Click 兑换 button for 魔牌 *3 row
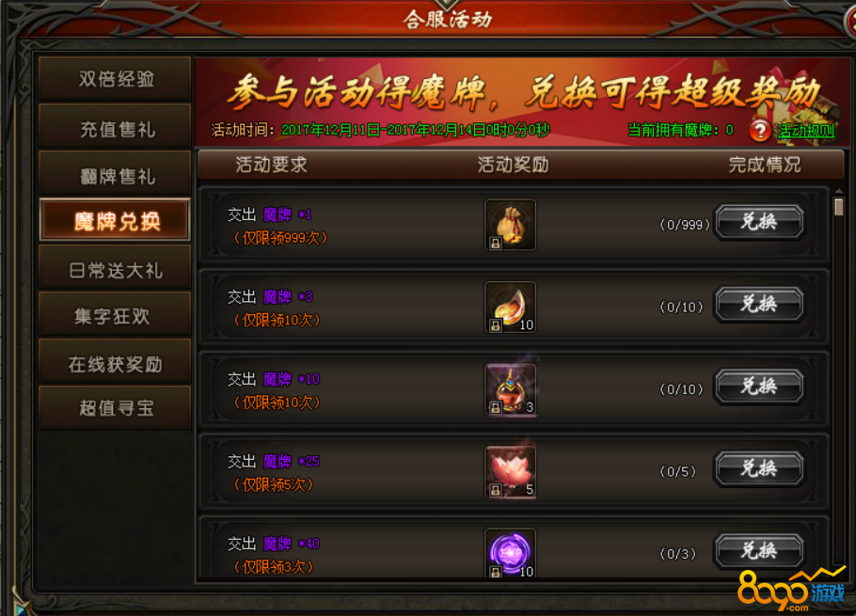The width and height of the screenshot is (856, 616). (x=759, y=304)
